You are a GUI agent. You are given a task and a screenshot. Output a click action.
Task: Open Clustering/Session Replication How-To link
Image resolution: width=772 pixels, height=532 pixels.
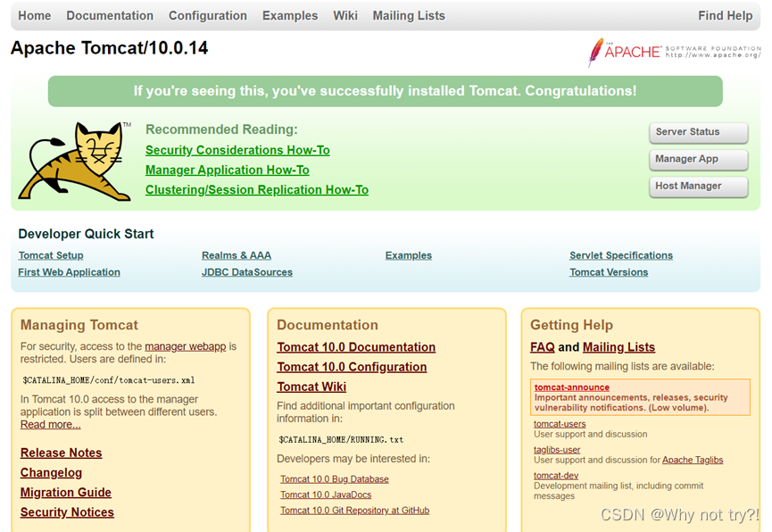[x=256, y=189]
